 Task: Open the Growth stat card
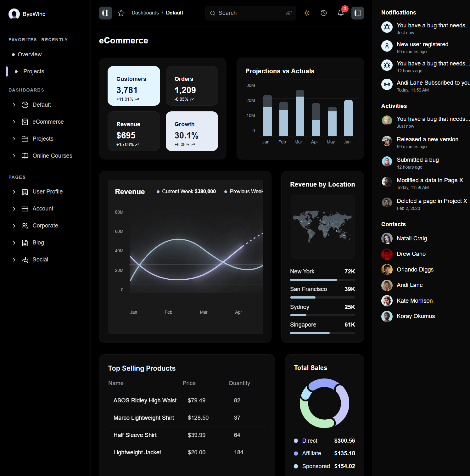[192, 131]
